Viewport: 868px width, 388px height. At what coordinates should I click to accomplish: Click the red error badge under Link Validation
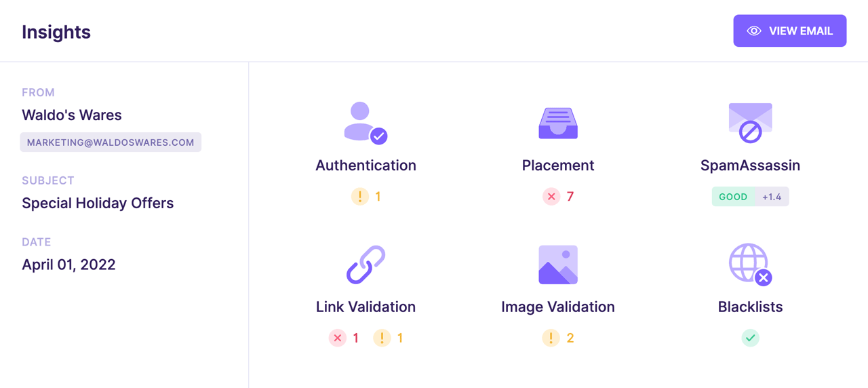(338, 338)
